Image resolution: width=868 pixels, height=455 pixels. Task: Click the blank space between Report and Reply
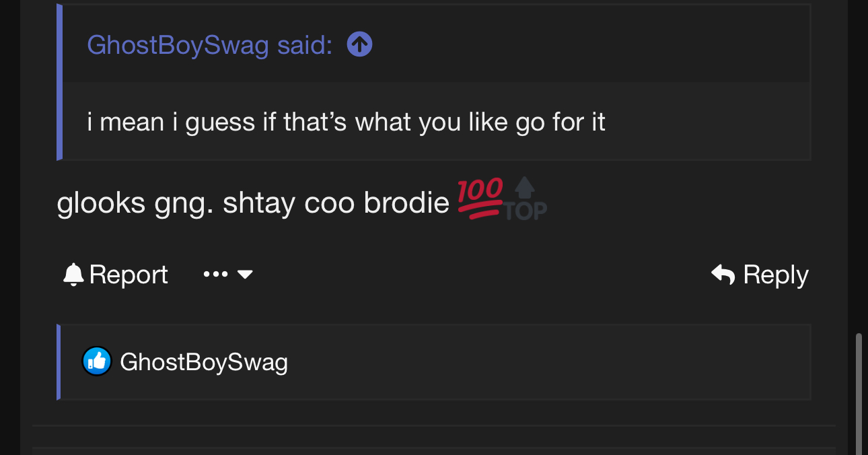pos(471,275)
